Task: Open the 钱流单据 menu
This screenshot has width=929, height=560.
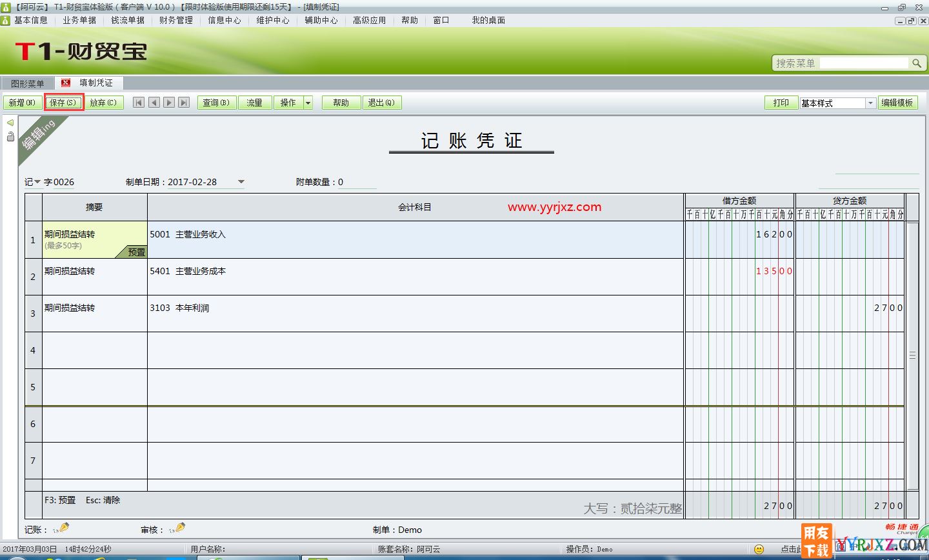Action: click(128, 20)
